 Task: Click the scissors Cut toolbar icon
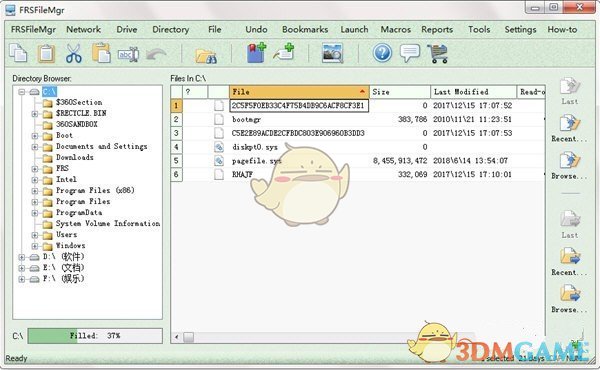[x=73, y=53]
